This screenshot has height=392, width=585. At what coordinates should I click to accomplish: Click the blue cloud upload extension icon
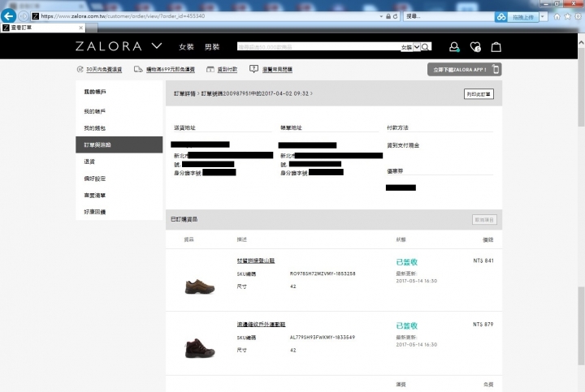[501, 17]
